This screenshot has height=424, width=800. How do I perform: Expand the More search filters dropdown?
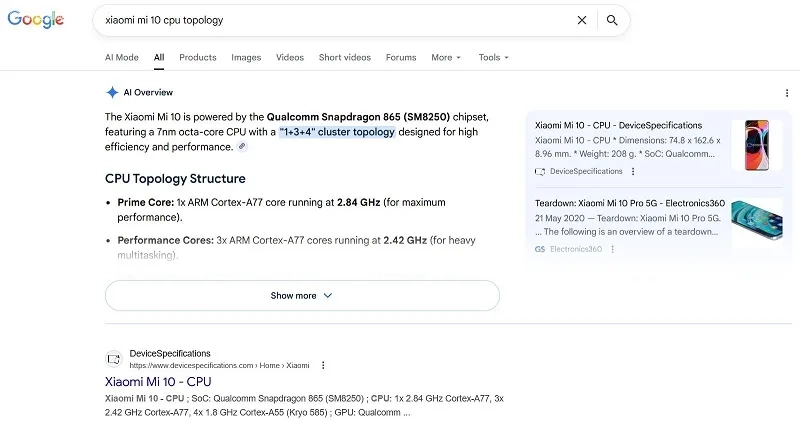click(x=446, y=58)
